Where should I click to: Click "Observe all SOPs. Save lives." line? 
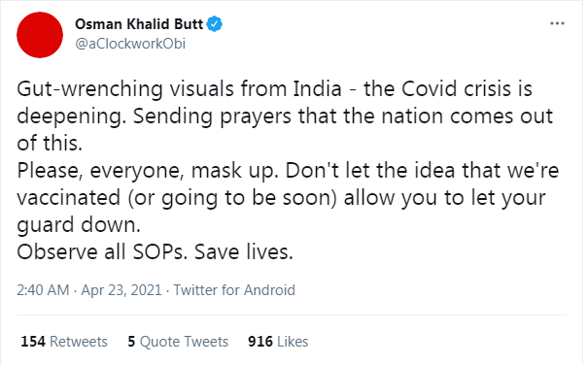[x=155, y=251]
